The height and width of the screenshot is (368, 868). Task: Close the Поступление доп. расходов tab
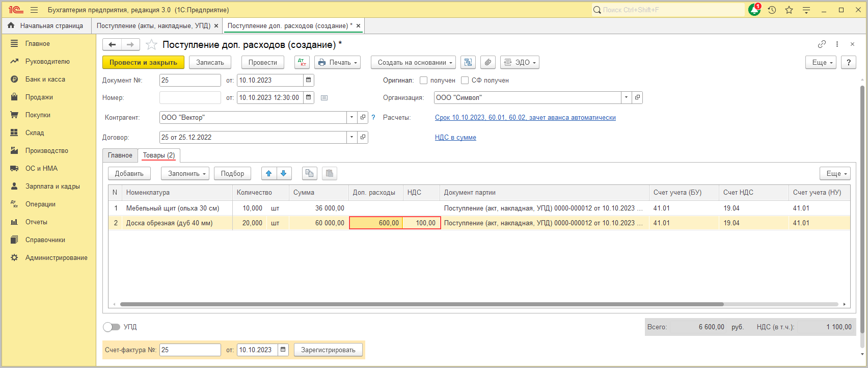click(358, 25)
